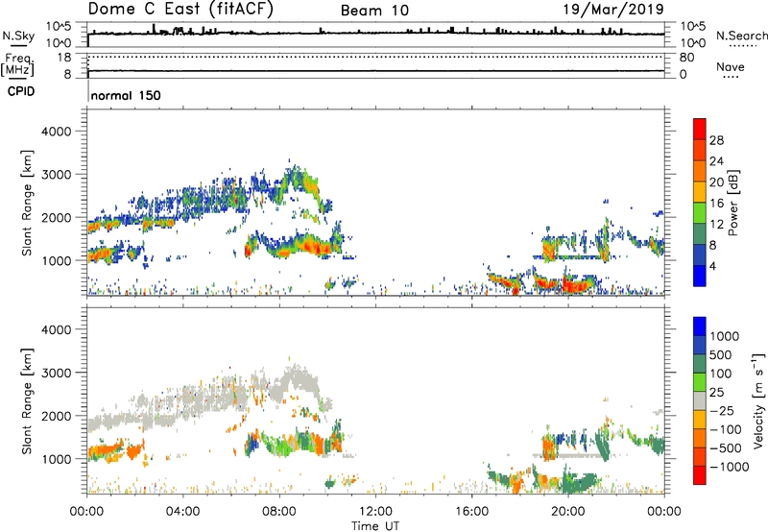Image resolution: width=768 pixels, height=532 pixels.
Task: Click the blue bottom of power colorbar
Action: click(x=700, y=276)
